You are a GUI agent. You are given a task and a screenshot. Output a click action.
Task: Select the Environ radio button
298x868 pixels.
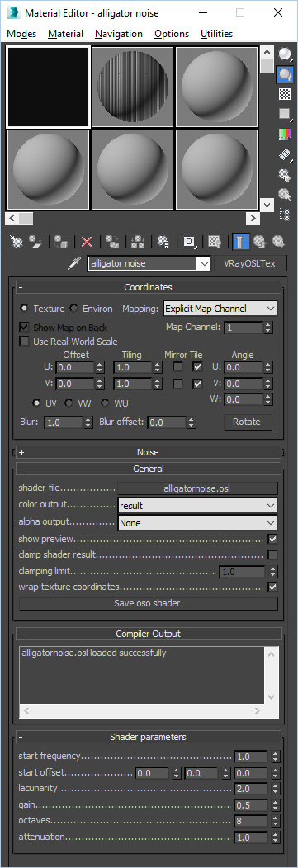click(x=73, y=309)
